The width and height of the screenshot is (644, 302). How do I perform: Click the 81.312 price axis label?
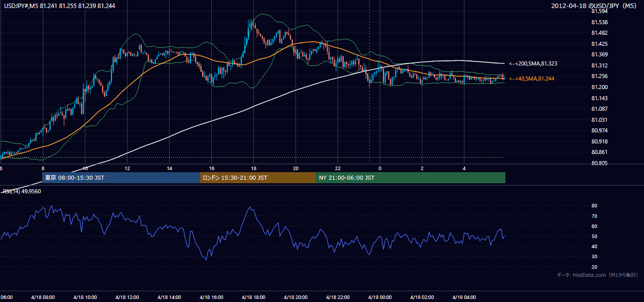tap(599, 65)
